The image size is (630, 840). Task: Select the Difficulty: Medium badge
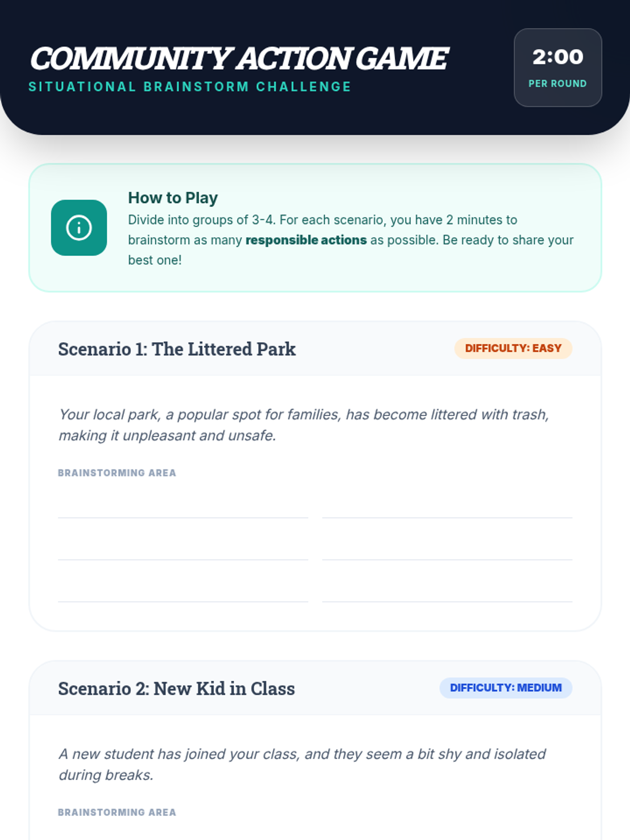(506, 688)
